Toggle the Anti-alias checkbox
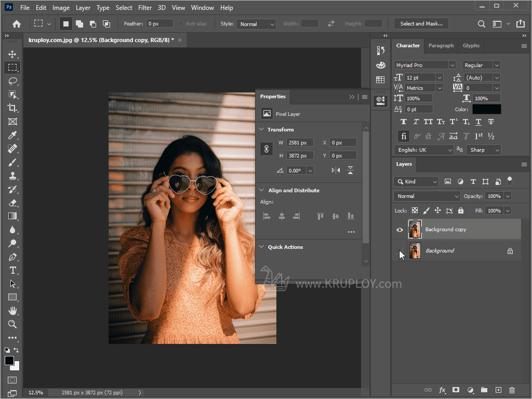Viewport: 532px width, 399px height. click(181, 24)
